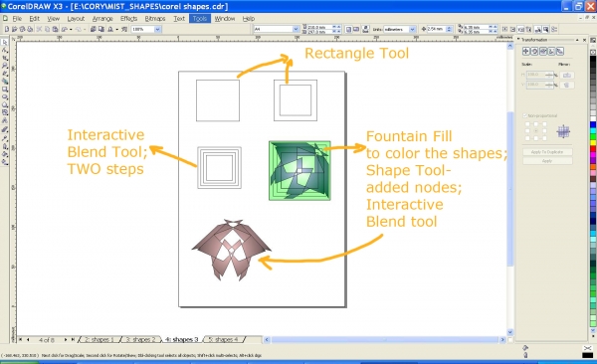
Task: Adjust the horizontal scale H spinner
Action: tap(549, 75)
